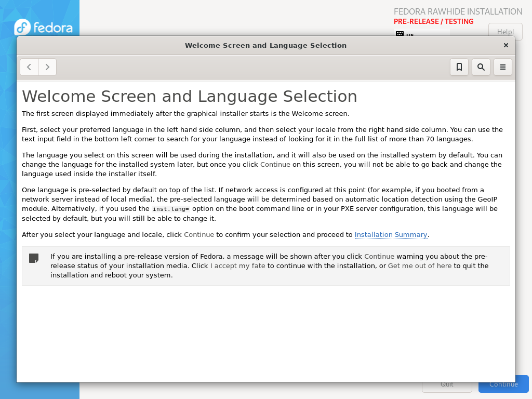Click the inst.lang= code text

coord(170,209)
